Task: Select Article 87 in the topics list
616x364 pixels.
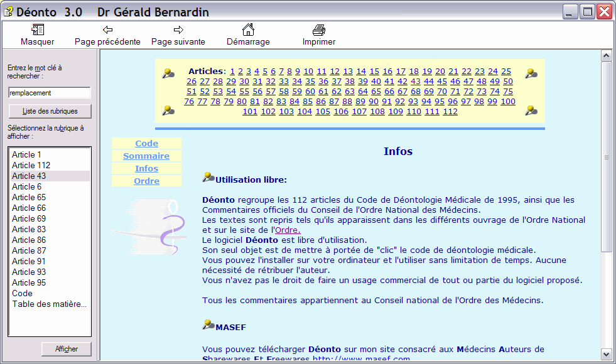Action: [50, 250]
